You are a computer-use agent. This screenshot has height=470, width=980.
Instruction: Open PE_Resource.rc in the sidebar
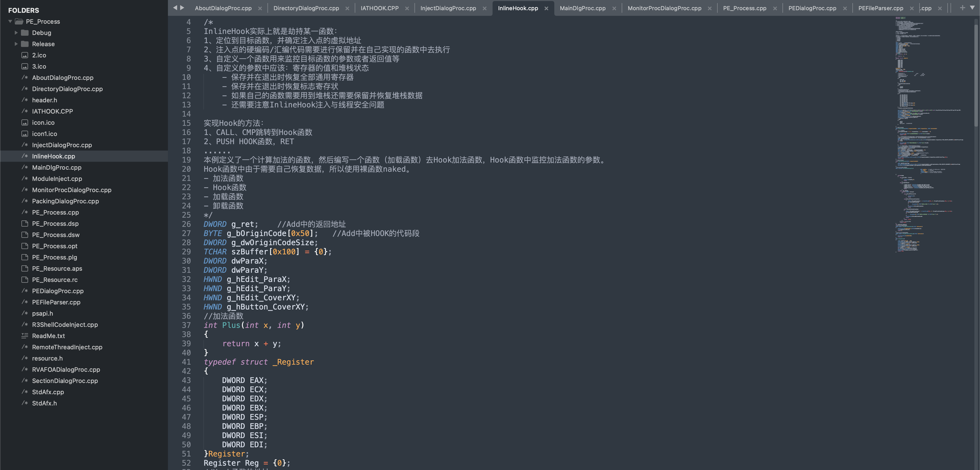(x=54, y=280)
